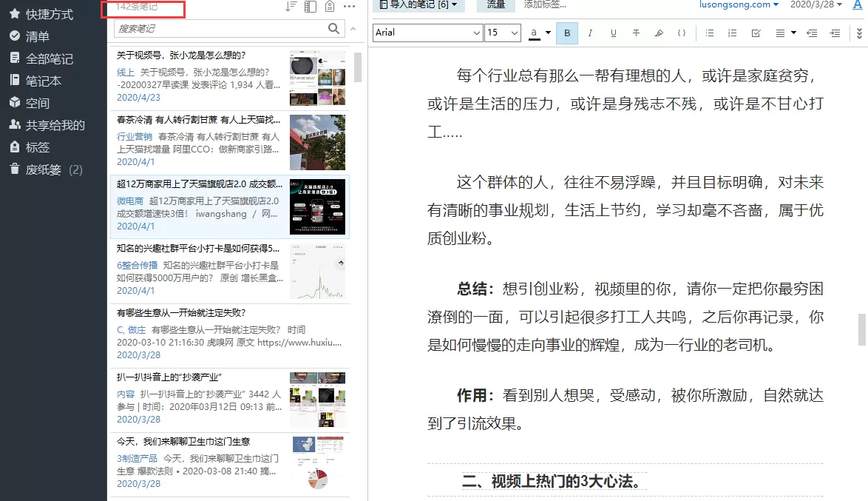Create a bulleted list
Image resolution: width=868 pixels, height=501 pixels.
(710, 33)
